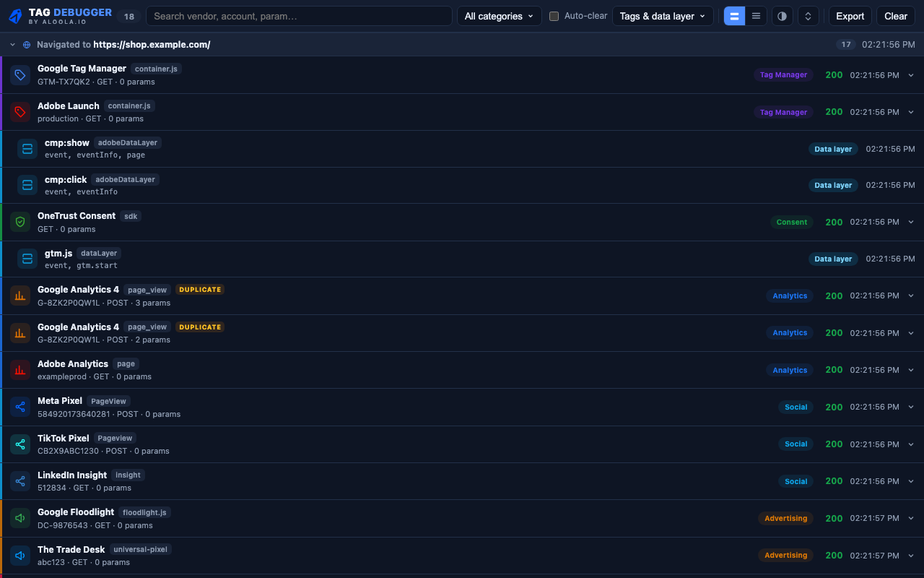Click The Trade Desk megaphone icon
Screen dimensions: 924x578
pyautogui.click(x=20, y=556)
